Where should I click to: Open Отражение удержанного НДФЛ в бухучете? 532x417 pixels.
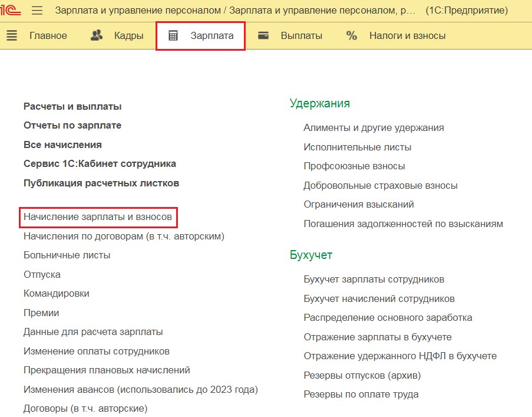400,356
